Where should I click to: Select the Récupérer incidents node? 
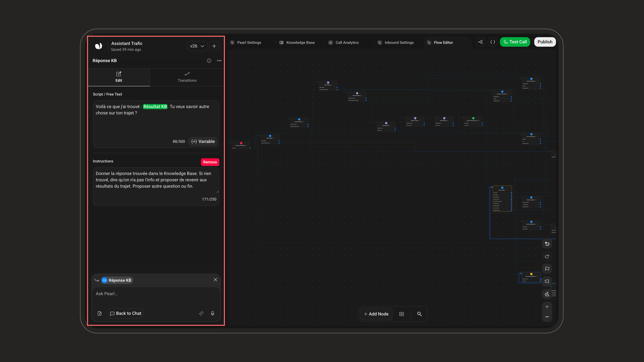coord(415,121)
